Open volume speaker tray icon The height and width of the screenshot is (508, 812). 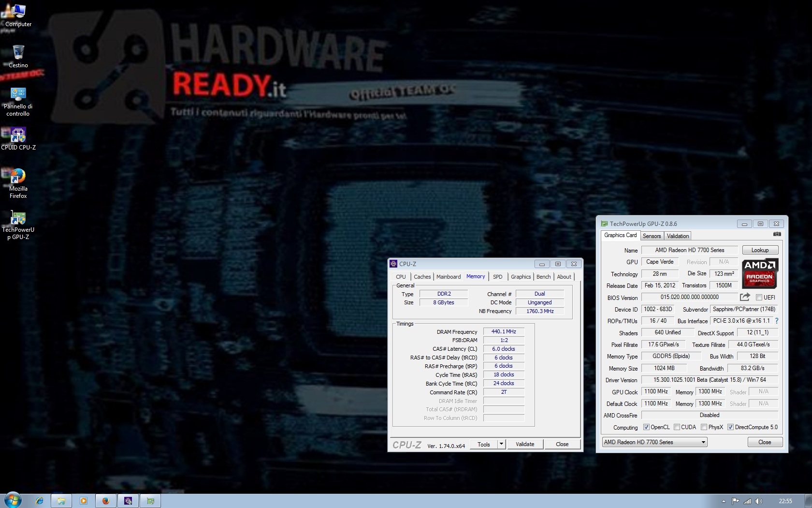(x=759, y=501)
